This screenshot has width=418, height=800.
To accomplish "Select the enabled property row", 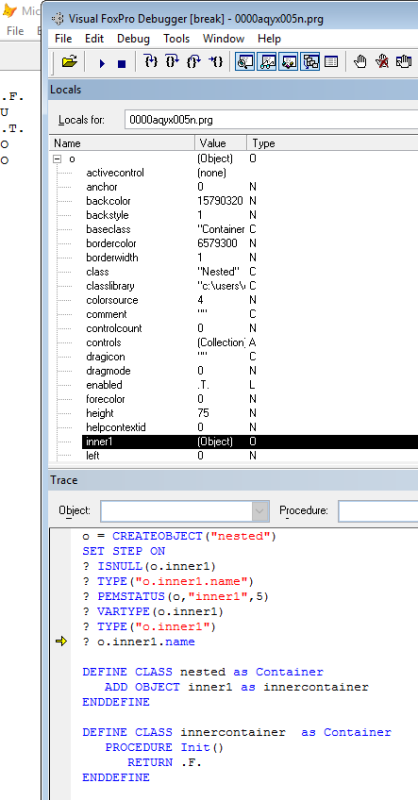I will 250,385.
